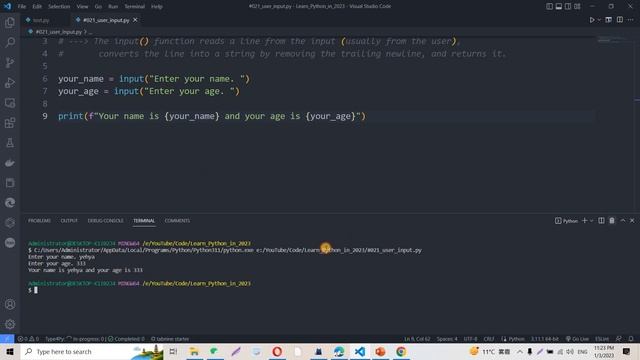
Task: Open the Search view in activity bar
Action: point(10,42)
